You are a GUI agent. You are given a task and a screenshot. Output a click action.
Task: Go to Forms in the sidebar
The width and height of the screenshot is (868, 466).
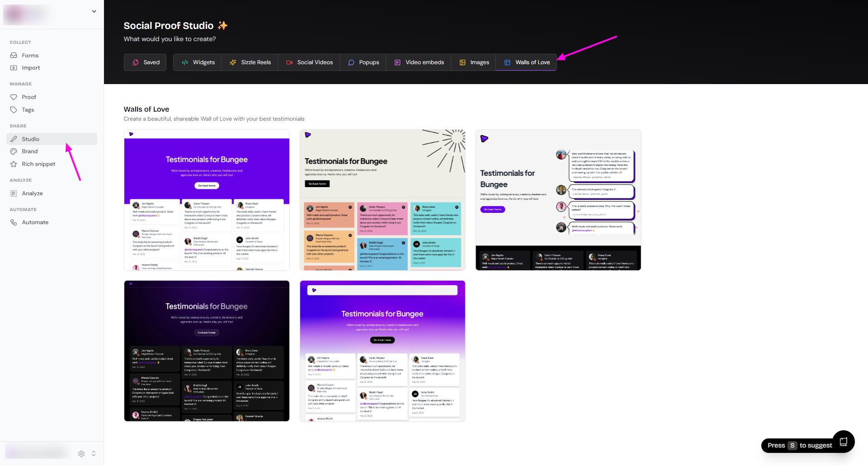30,56
